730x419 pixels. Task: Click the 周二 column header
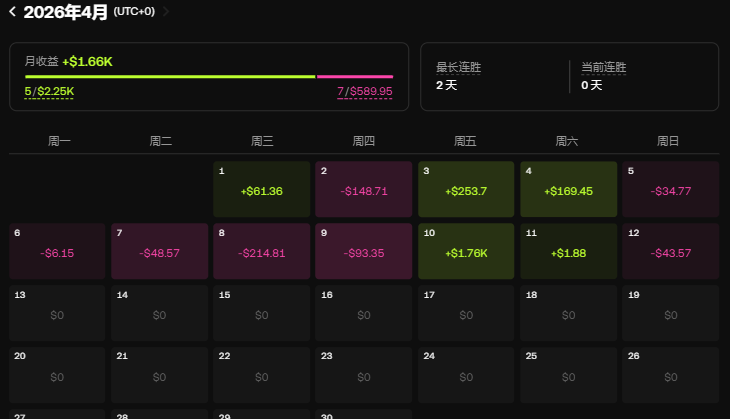[161, 141]
